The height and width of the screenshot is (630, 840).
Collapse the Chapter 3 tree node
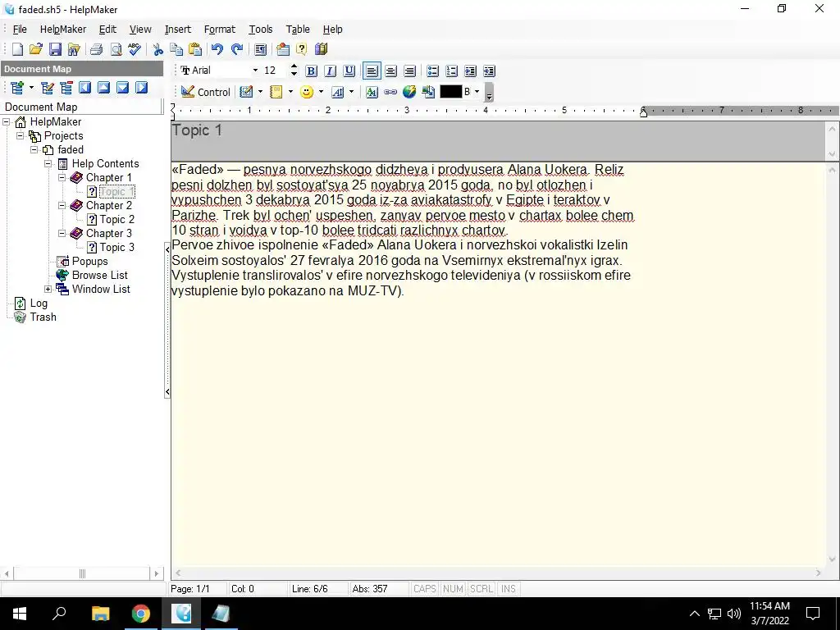(62, 233)
